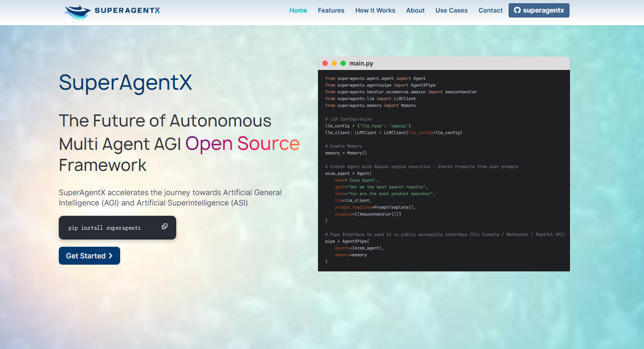
Task: Copy the pip install command
Action: tap(165, 227)
